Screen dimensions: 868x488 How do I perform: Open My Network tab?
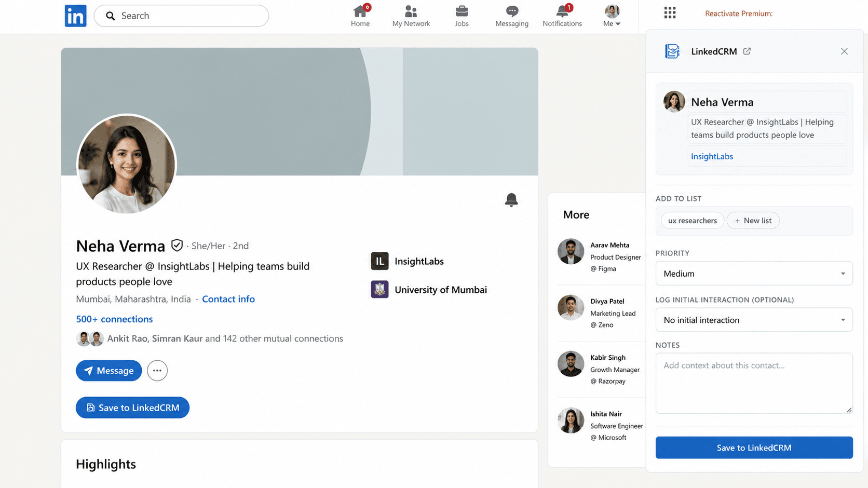coord(411,16)
